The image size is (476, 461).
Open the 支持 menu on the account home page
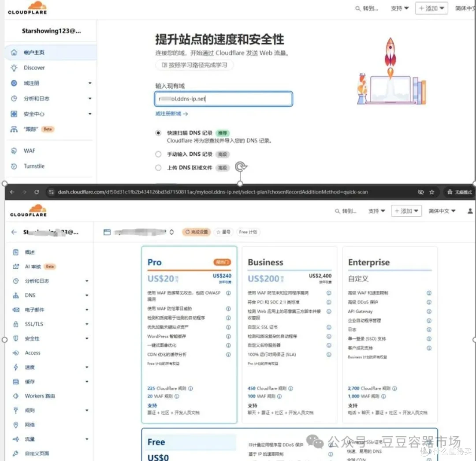tap(399, 8)
